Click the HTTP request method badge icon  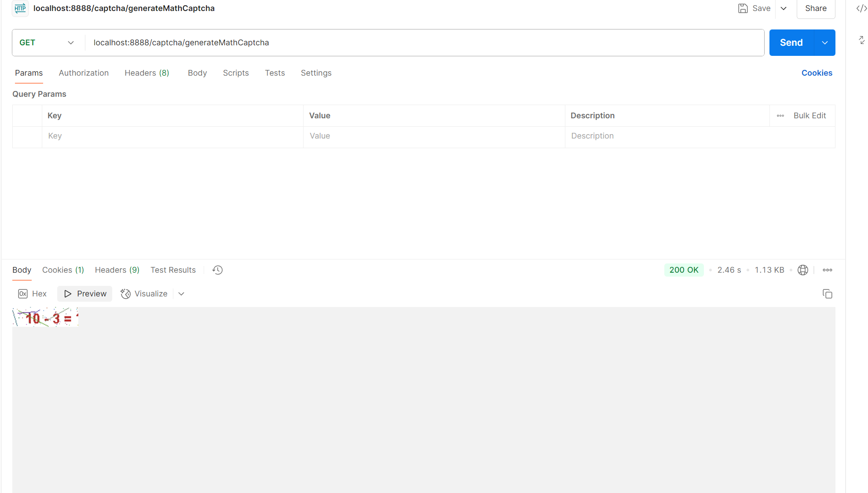[x=20, y=8]
